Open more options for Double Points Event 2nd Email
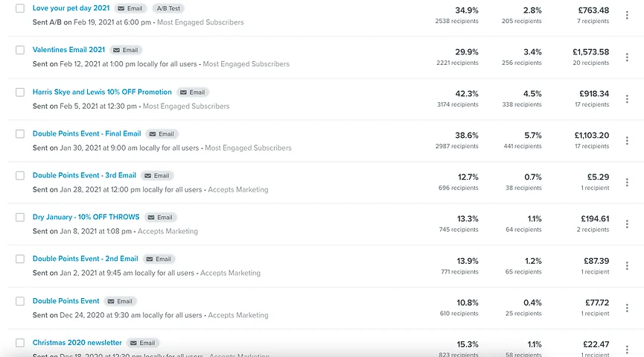The width and height of the screenshot is (644, 357). (x=629, y=267)
